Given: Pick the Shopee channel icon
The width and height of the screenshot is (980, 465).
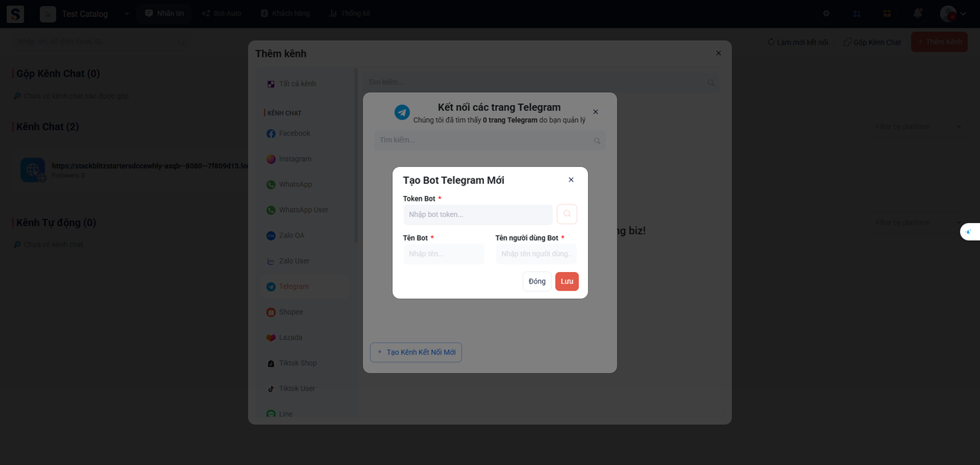Looking at the screenshot, I should [271, 313].
